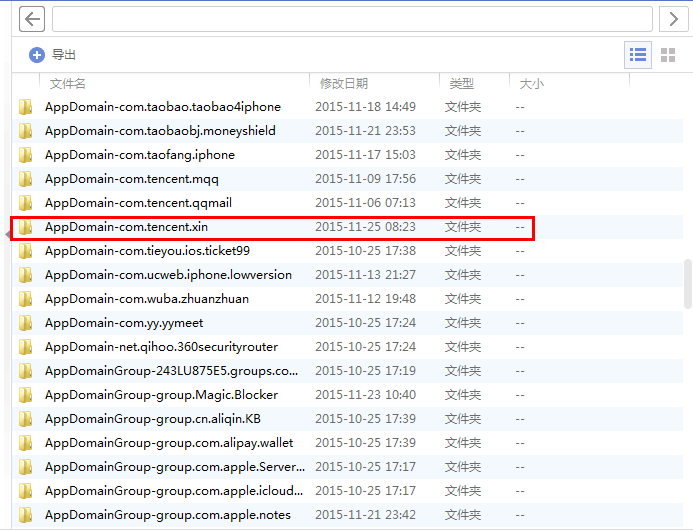Click folder icon for AppDomain-com.yy.yymeet

coord(26,323)
